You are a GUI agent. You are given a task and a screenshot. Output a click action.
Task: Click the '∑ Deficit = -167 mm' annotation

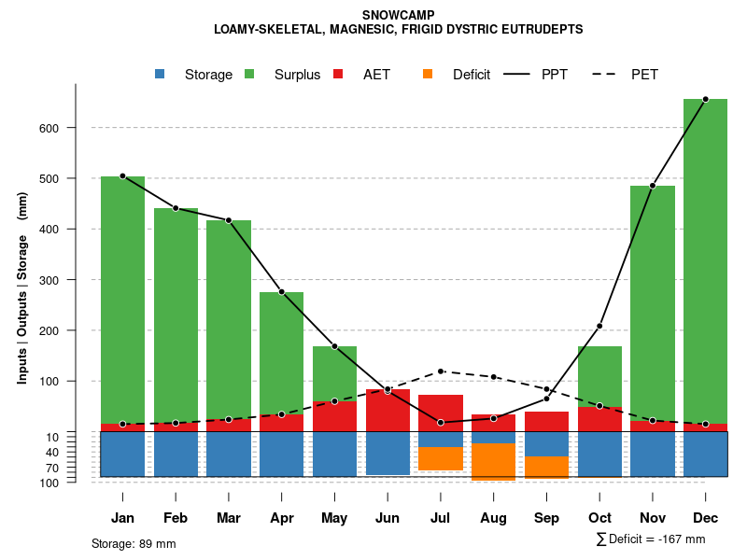(650, 539)
